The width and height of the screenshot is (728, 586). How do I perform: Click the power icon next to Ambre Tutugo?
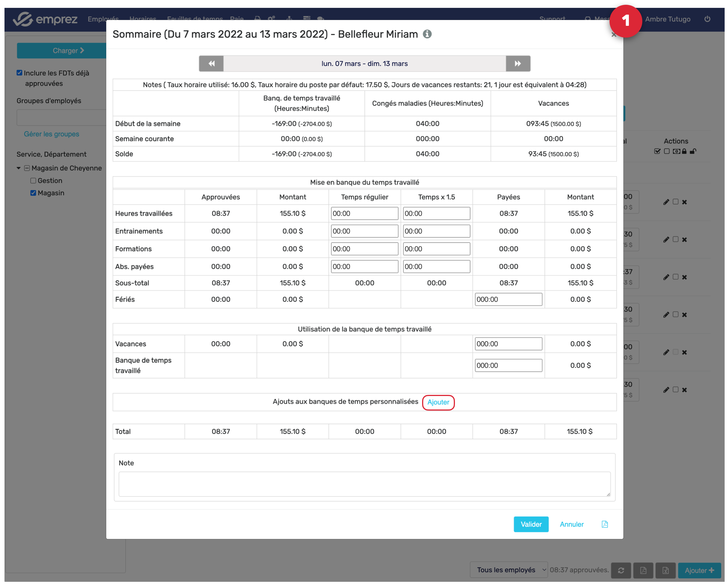point(707,19)
